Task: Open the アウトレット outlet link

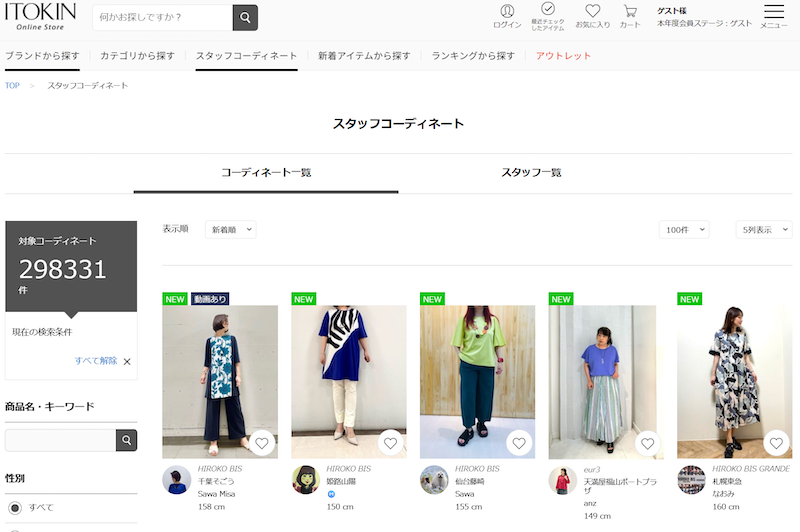Action: pos(563,56)
